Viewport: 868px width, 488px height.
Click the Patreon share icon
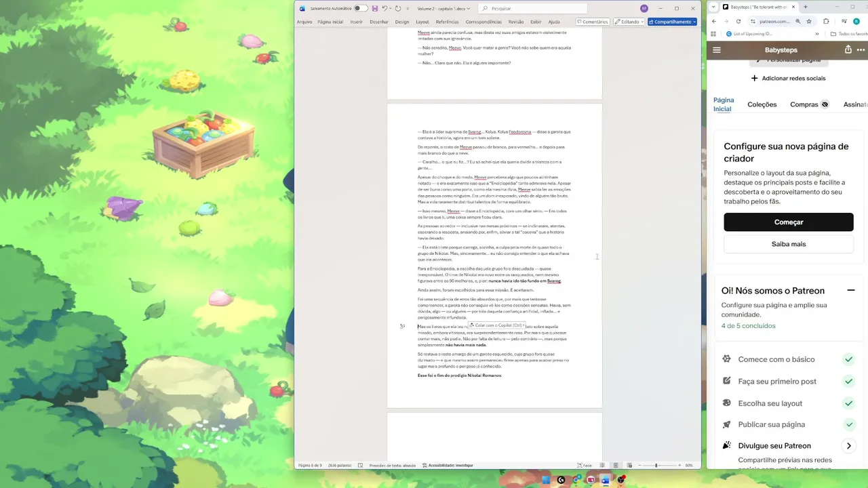tap(848, 49)
